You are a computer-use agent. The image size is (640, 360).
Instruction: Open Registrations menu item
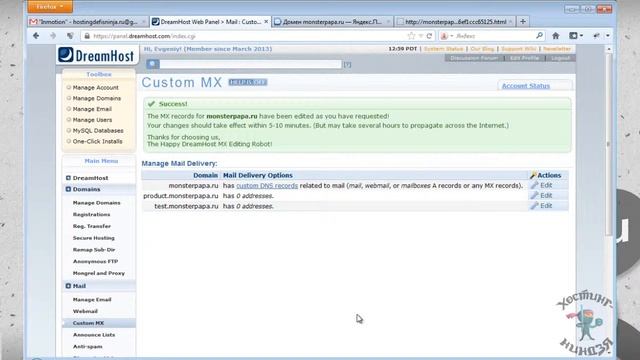point(91,214)
